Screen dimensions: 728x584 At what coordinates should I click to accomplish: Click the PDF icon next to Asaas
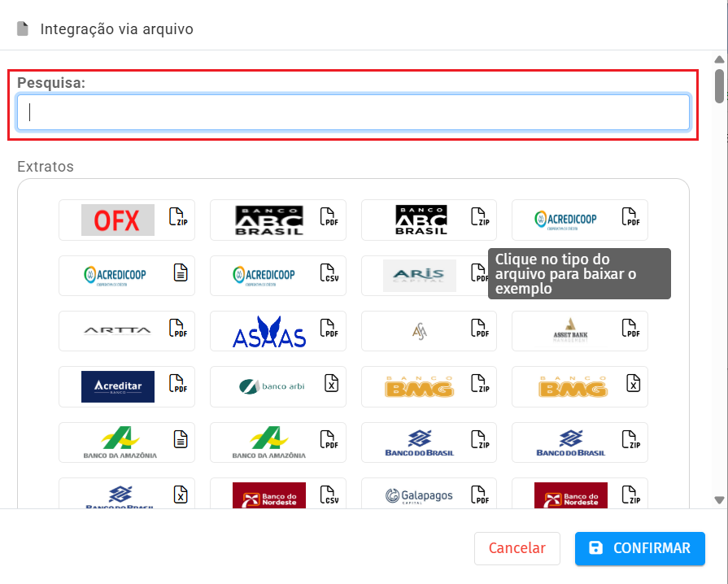(x=329, y=331)
